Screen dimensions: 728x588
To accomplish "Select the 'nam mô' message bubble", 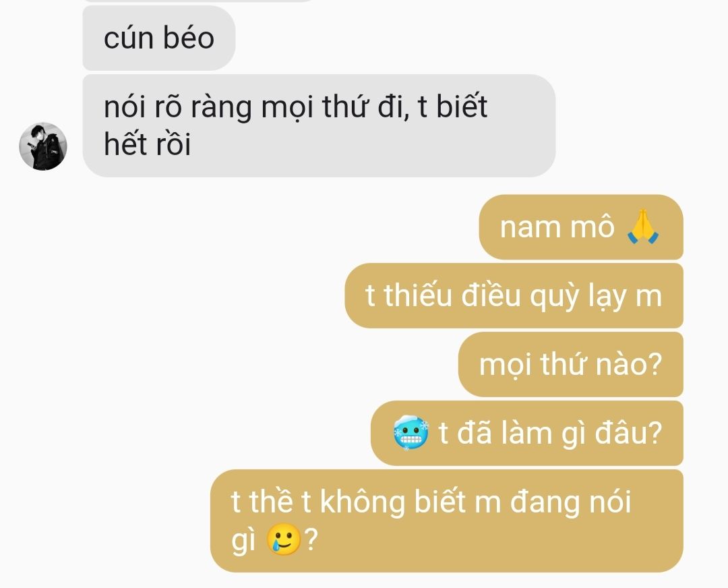I will coord(581,227).
